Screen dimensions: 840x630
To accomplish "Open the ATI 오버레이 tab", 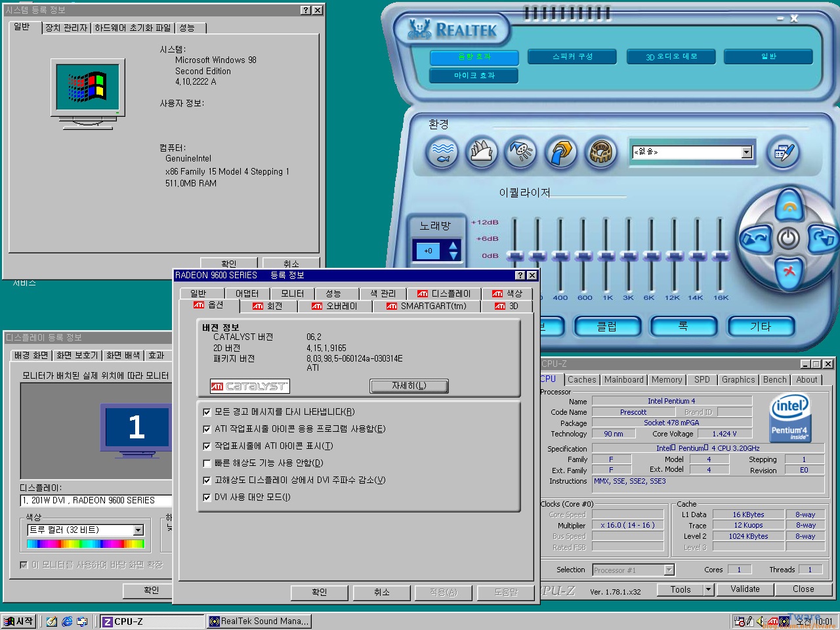I will [335, 306].
